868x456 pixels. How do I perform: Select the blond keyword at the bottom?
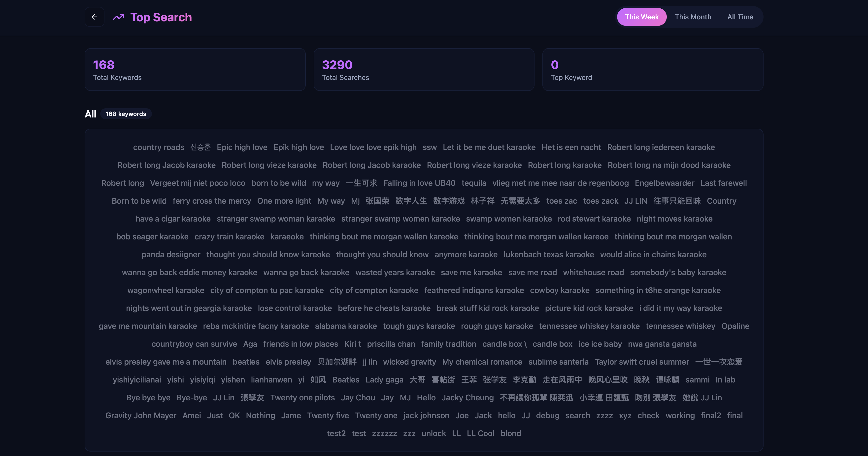pos(510,433)
